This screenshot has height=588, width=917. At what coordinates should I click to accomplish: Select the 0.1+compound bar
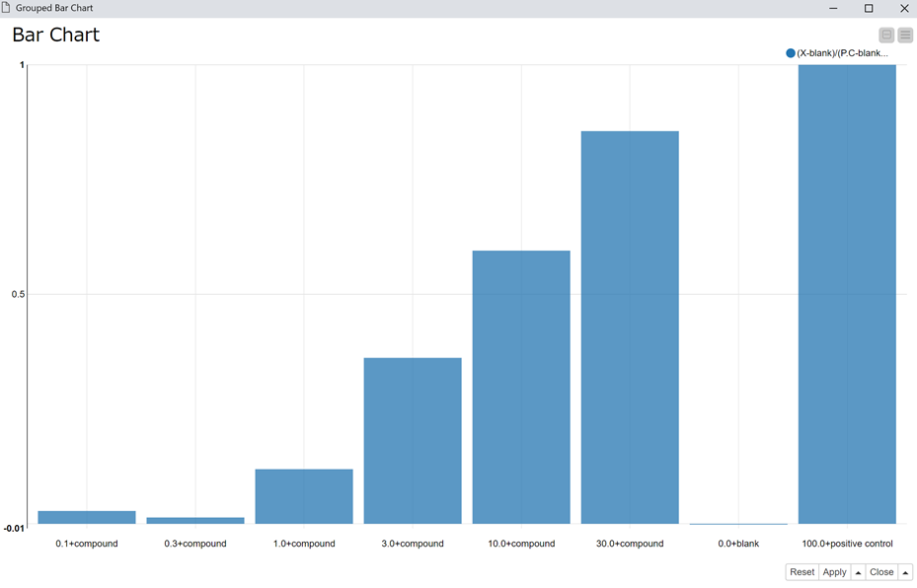87,517
